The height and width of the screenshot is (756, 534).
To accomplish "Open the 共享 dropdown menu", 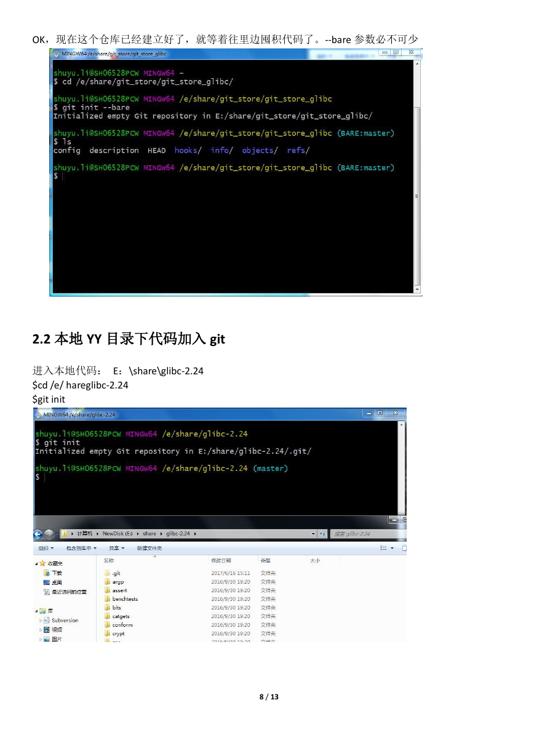I will coord(116,548).
